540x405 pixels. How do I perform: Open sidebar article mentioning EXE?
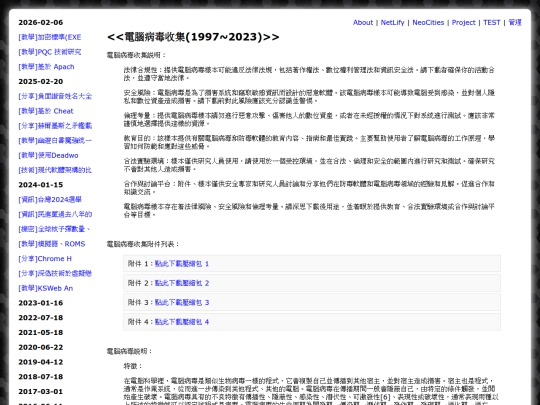pos(50,37)
